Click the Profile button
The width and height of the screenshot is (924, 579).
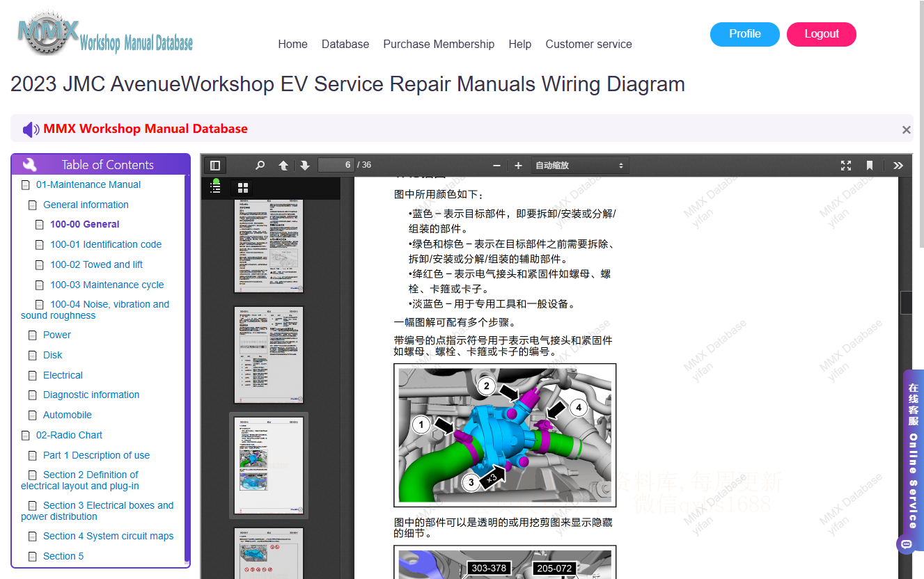745,34
